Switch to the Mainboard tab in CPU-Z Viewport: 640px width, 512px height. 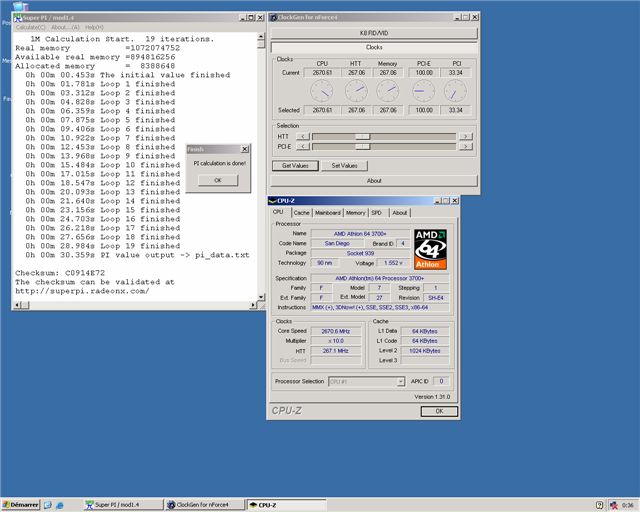click(x=327, y=212)
